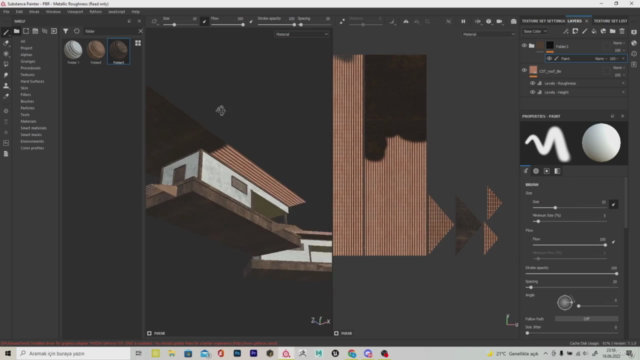Adjust the Stroke opacity slider in Properties
This screenshot has width=640, height=360.
[x=571, y=273]
